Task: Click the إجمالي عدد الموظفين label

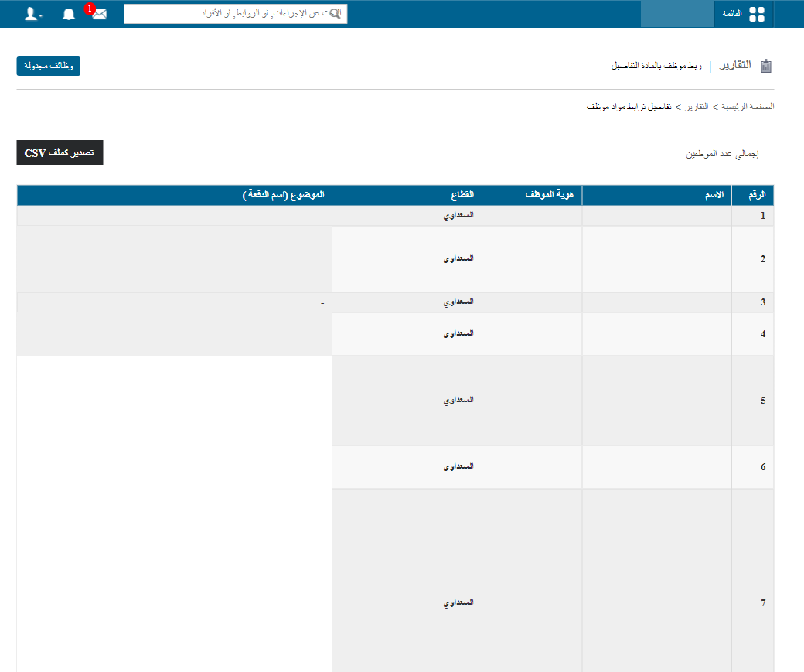Action: [723, 154]
